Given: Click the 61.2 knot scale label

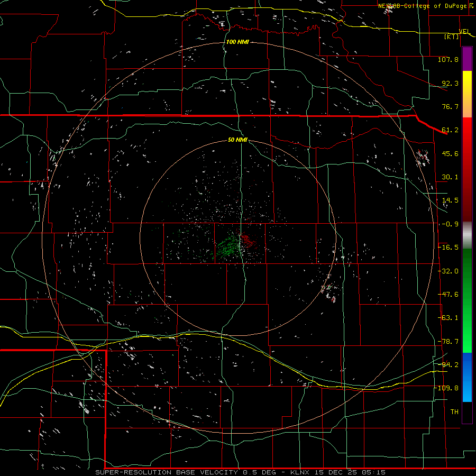Looking at the screenshot, I should click(450, 130).
